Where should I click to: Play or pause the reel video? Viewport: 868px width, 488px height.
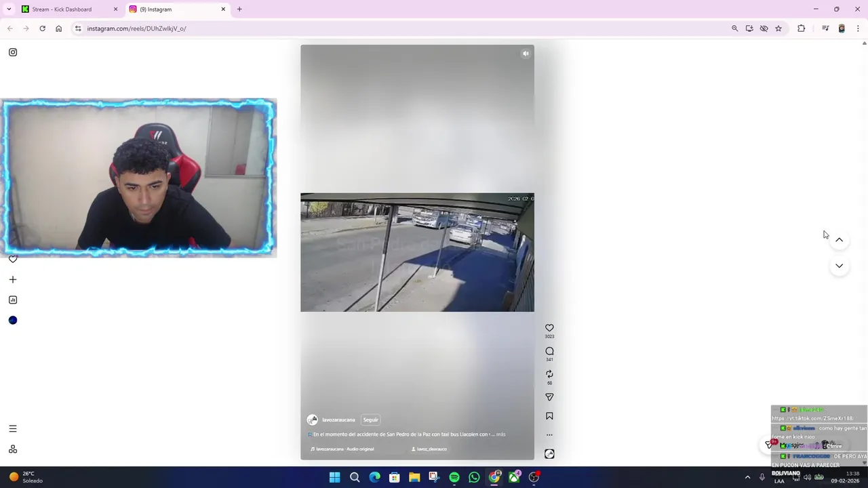point(417,252)
